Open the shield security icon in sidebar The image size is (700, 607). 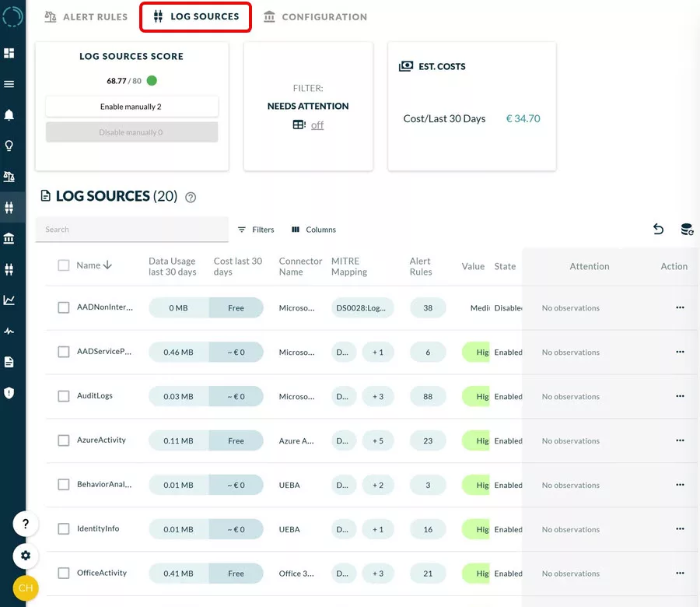9,393
